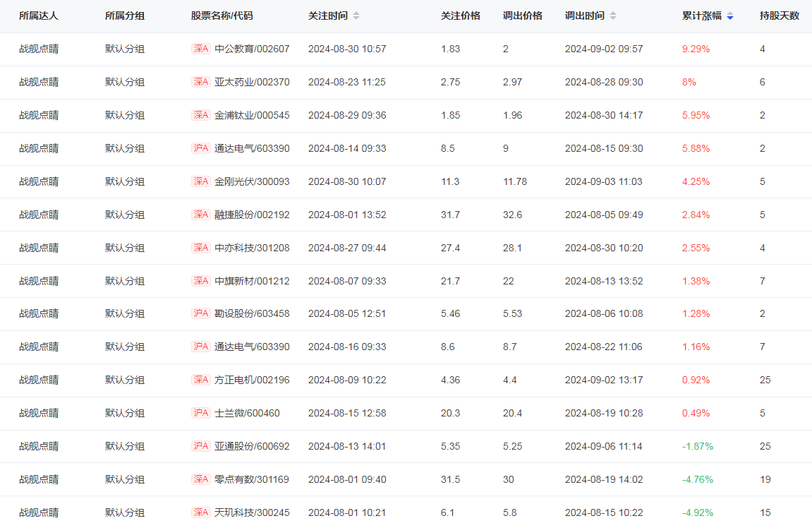Select the -1.87% loss cell

click(698, 446)
